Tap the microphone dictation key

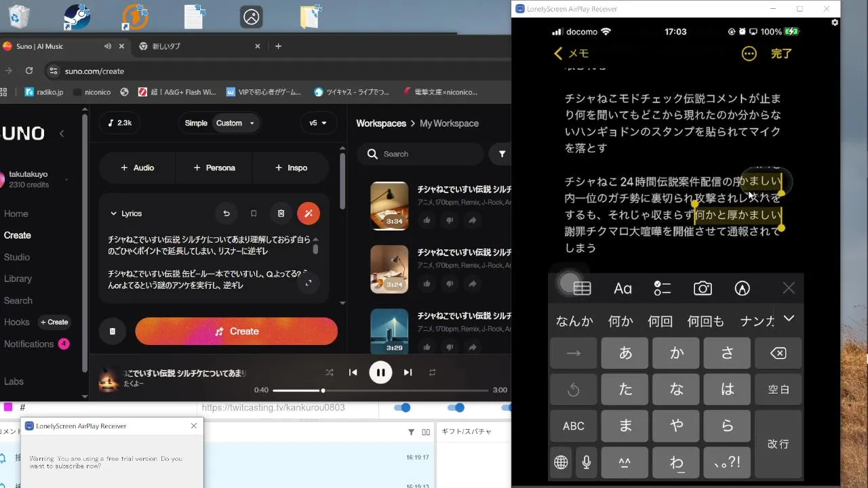click(587, 462)
